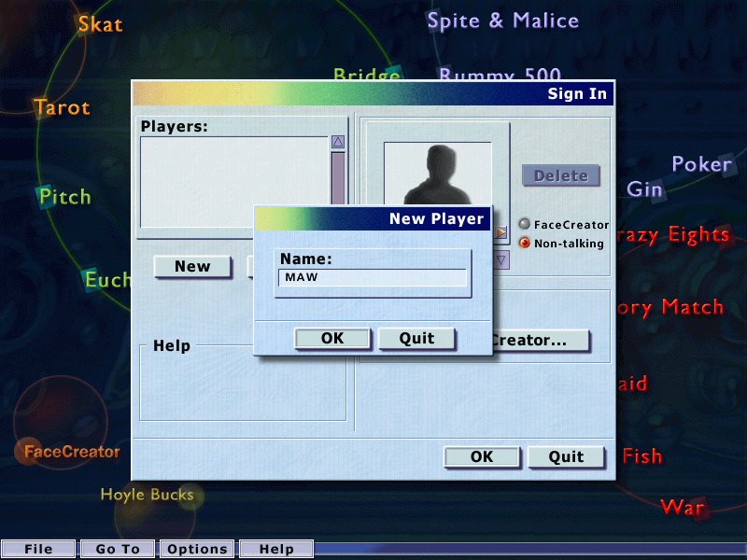Choose the Gin game
Image resolution: width=747 pixels, height=560 pixels.
pos(644,189)
